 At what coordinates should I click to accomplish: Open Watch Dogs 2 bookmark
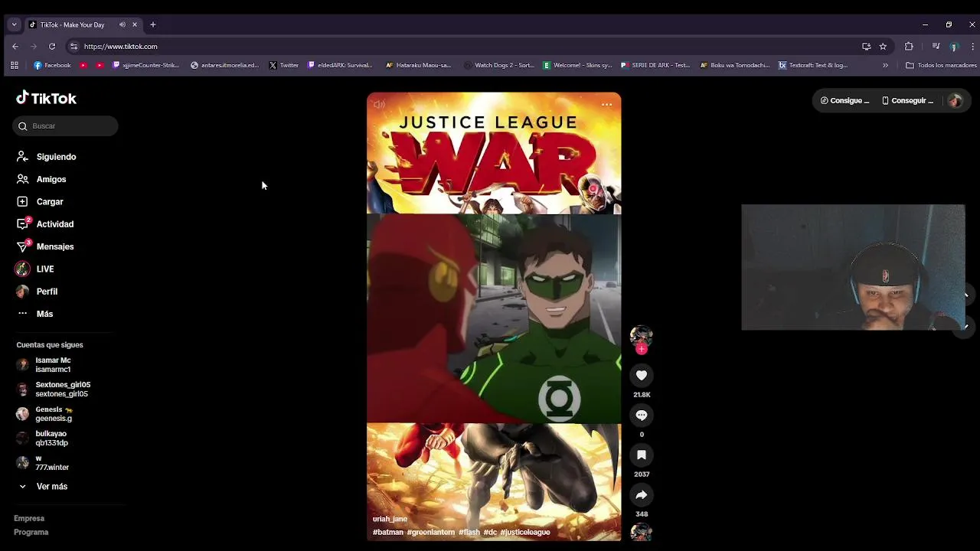point(499,66)
